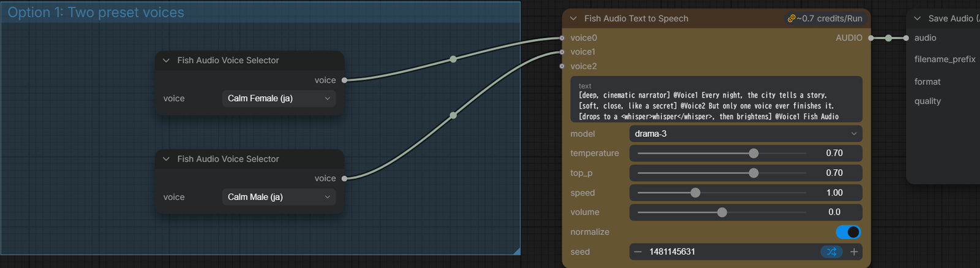
Task: Click the volume value 0.0
Action: coord(834,212)
